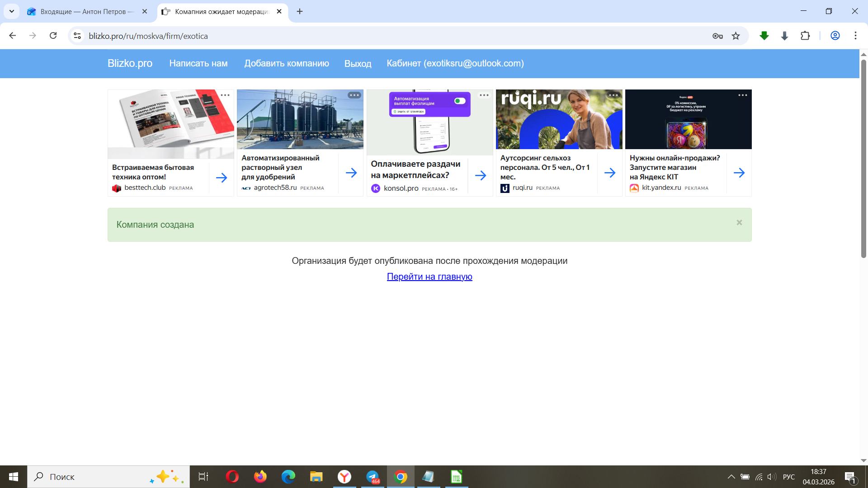This screenshot has width=868, height=488.
Task: Dismiss the Компания создана notification
Action: coord(739,223)
